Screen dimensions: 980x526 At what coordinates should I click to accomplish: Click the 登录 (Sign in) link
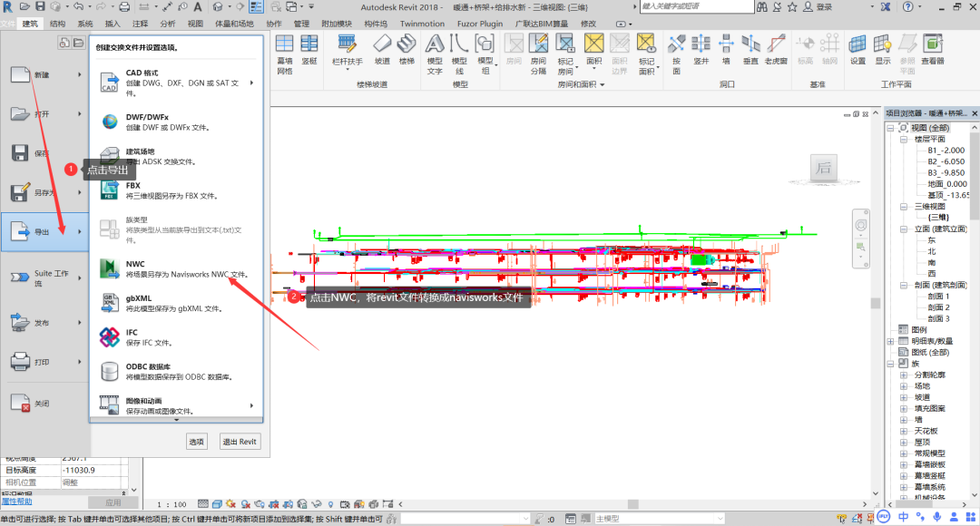(x=824, y=7)
